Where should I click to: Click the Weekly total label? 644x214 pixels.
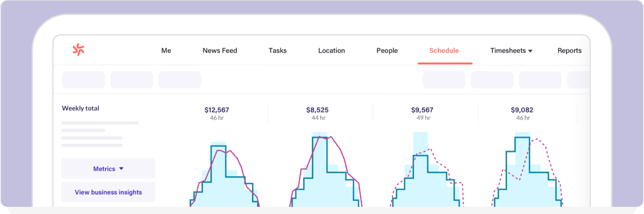80,108
